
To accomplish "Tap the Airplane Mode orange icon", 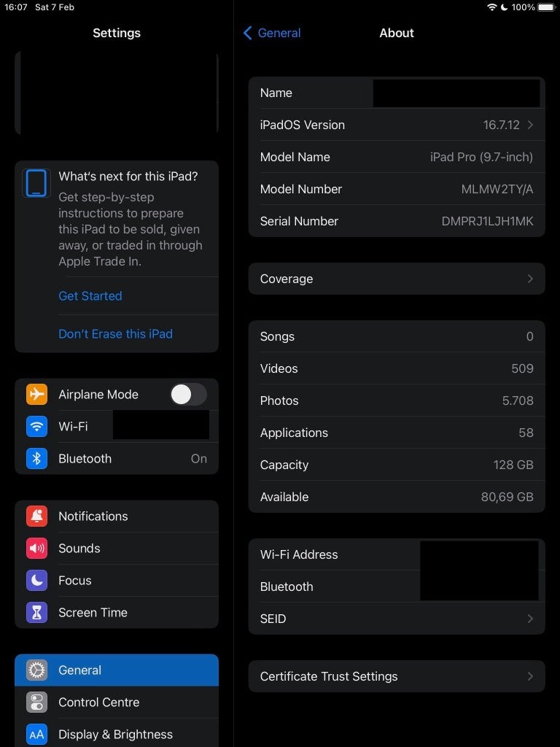I will [x=36, y=394].
